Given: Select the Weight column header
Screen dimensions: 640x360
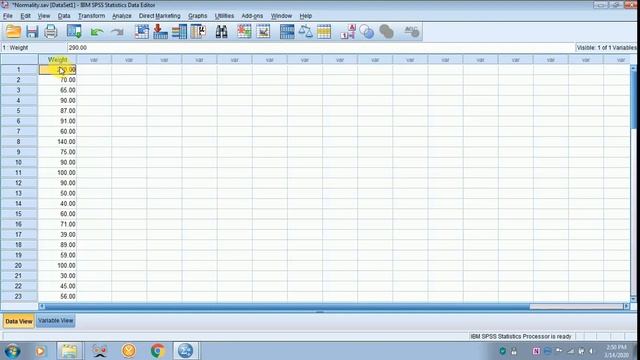Looking at the screenshot, I should coord(57,60).
